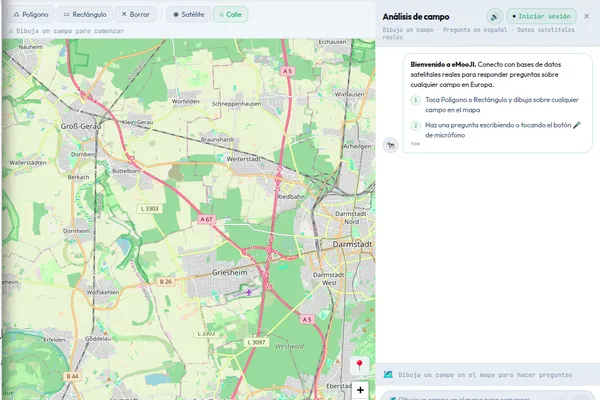Click the Borrar button to clear drawings
The width and height of the screenshot is (600, 400).
[x=135, y=15]
